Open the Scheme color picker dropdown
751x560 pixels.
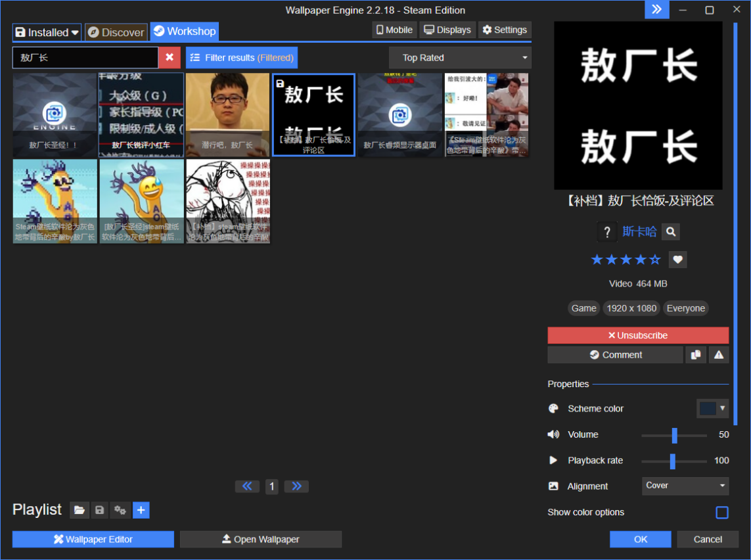[712, 408]
